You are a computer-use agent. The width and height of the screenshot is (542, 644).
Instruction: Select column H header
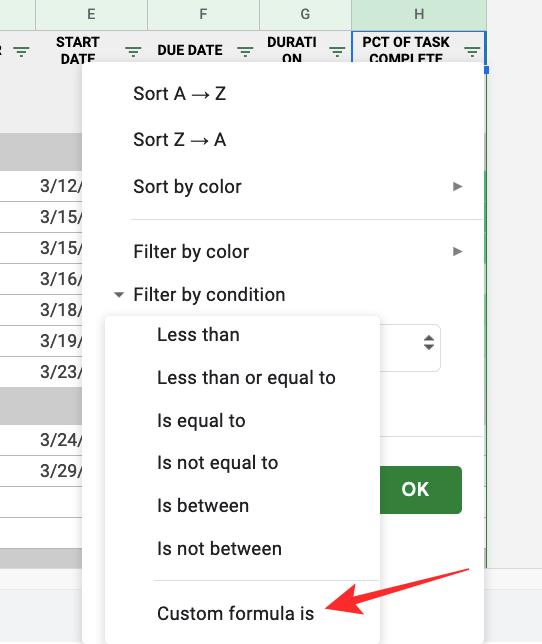pyautogui.click(x=419, y=14)
